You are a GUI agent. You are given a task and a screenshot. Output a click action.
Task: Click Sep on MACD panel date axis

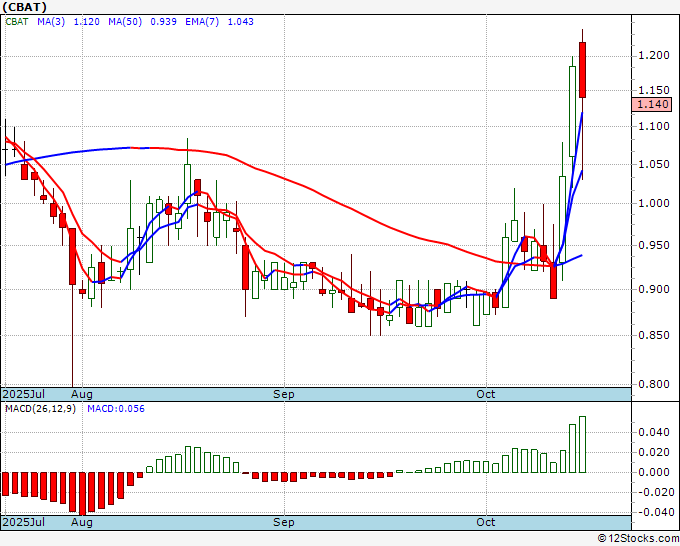[284, 522]
